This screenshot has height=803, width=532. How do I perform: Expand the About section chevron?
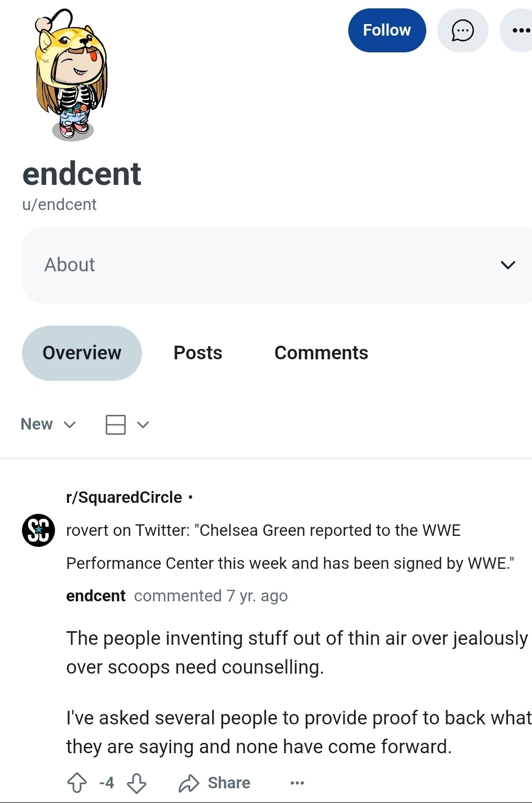[x=507, y=265]
